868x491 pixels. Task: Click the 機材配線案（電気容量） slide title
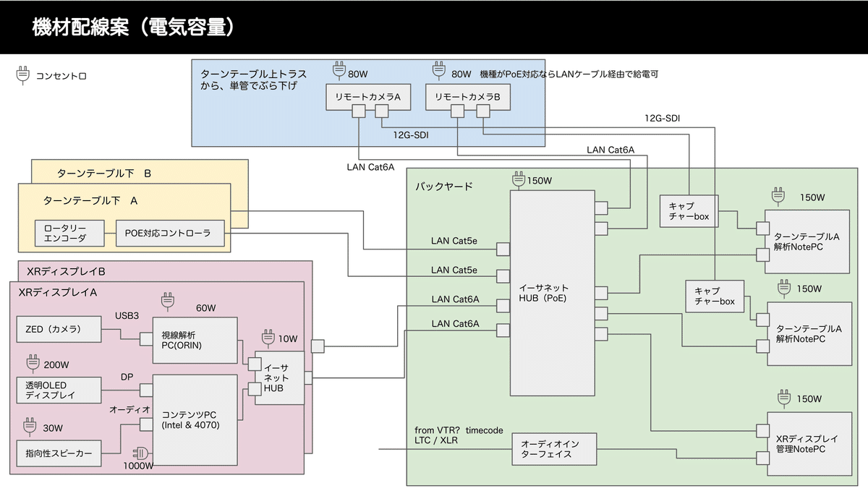(135, 27)
